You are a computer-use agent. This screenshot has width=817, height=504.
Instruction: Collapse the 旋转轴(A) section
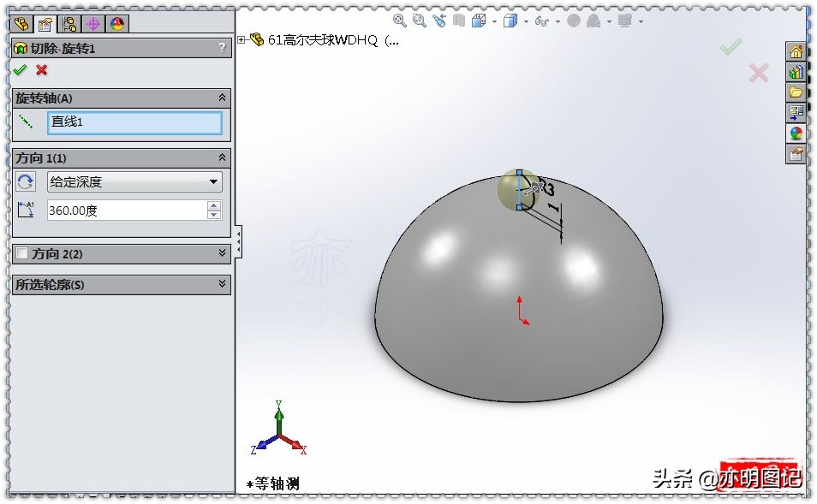point(221,98)
